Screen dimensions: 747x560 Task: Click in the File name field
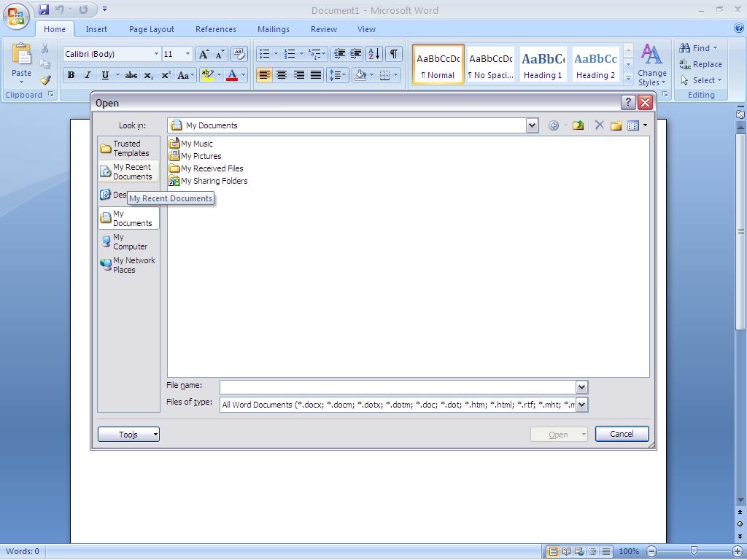pyautogui.click(x=398, y=387)
